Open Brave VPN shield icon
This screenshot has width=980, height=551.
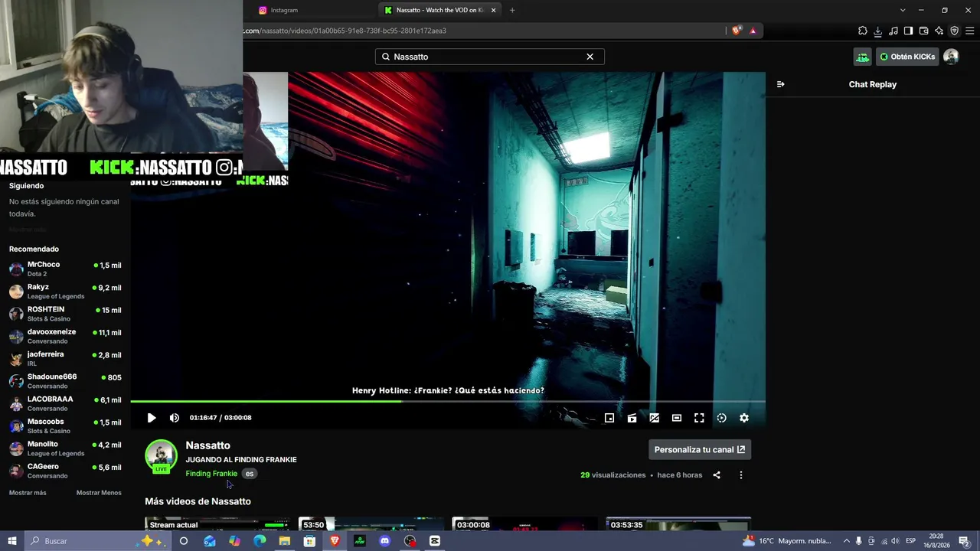pos(954,31)
